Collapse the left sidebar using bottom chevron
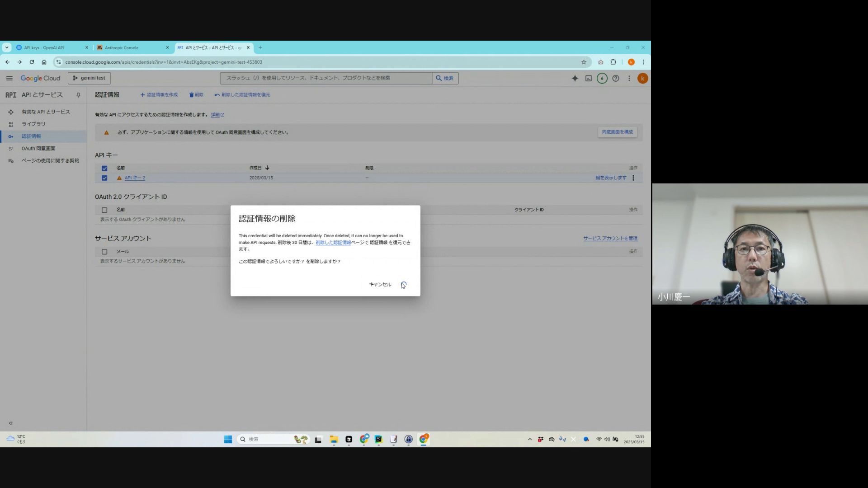 10,423
